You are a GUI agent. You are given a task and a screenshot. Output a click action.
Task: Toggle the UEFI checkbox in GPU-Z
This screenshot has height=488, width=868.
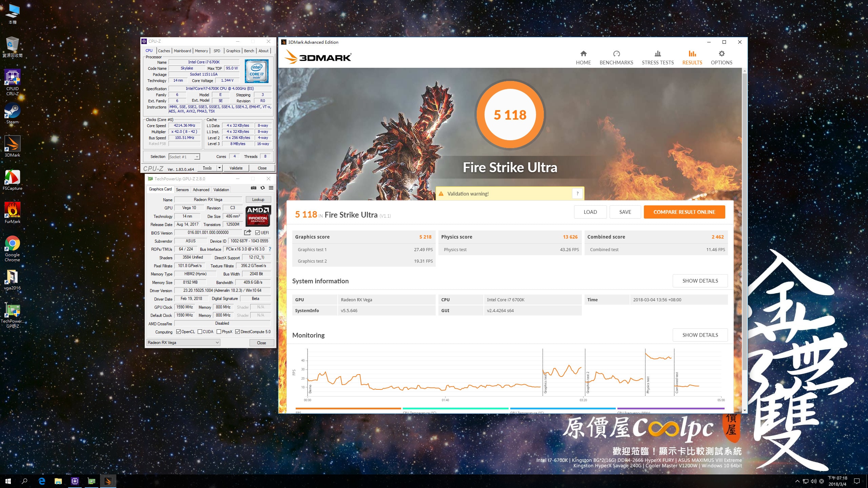258,233
